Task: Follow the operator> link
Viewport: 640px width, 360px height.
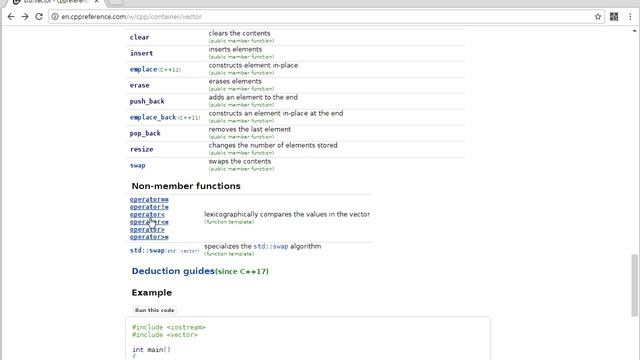Action: [147, 229]
